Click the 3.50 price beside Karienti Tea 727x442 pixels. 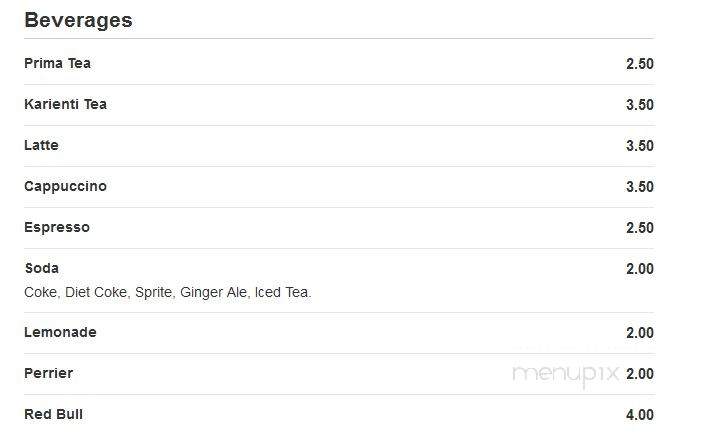pos(640,105)
